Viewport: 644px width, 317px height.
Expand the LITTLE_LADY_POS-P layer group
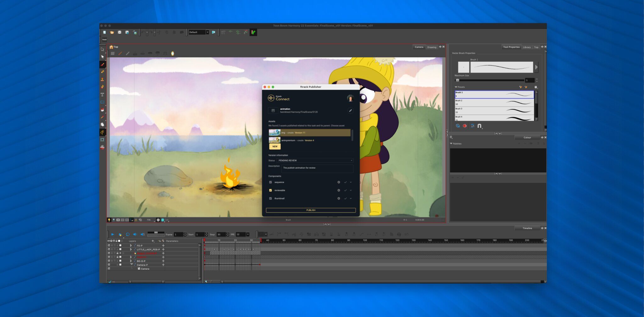pos(131,249)
